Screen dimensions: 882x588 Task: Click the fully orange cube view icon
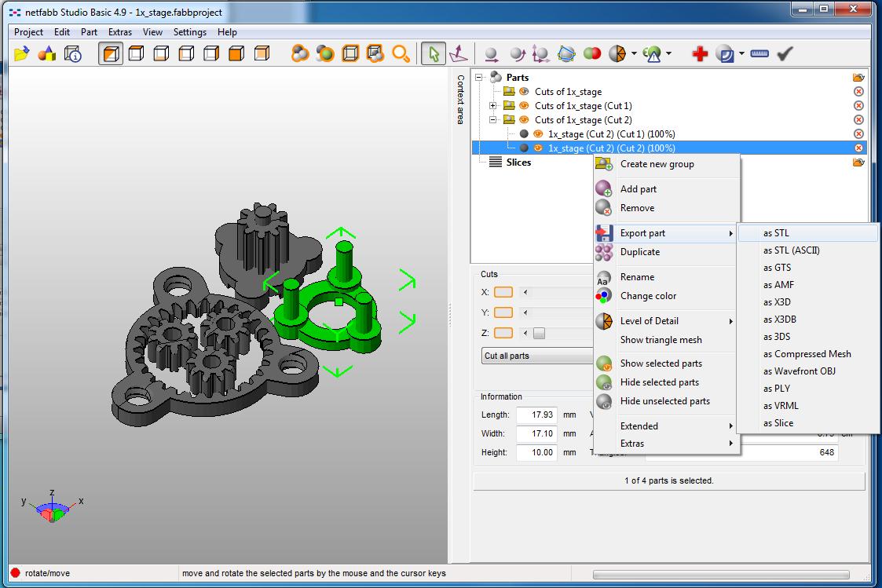pos(236,54)
